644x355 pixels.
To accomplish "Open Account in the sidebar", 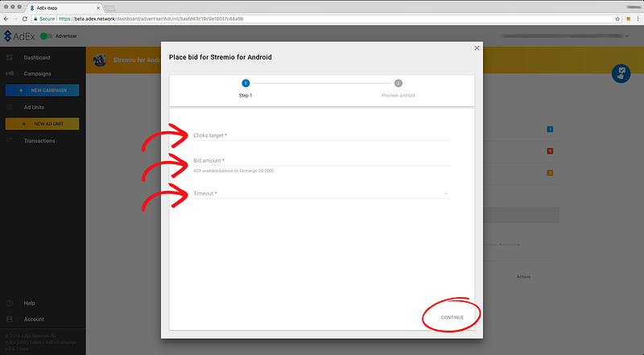I will coord(34,320).
